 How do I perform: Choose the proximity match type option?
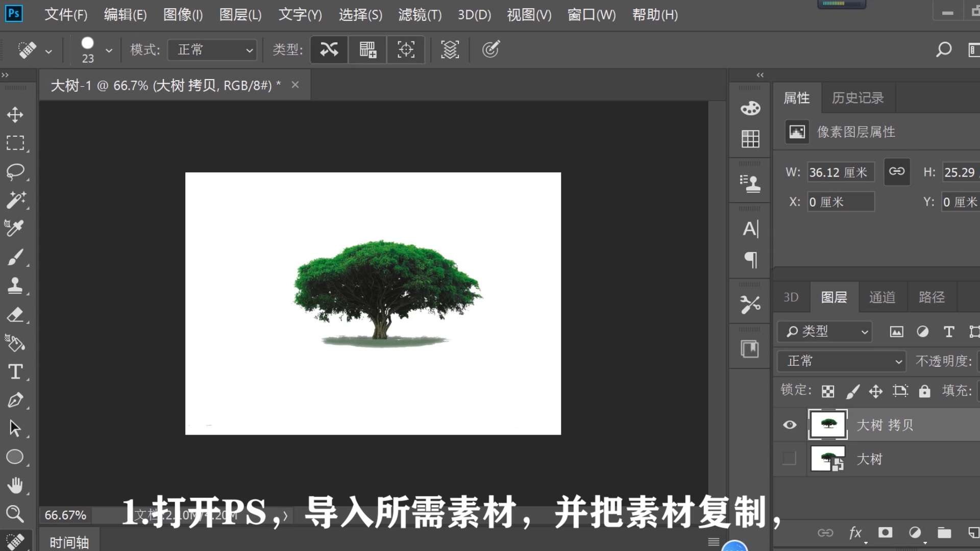406,49
